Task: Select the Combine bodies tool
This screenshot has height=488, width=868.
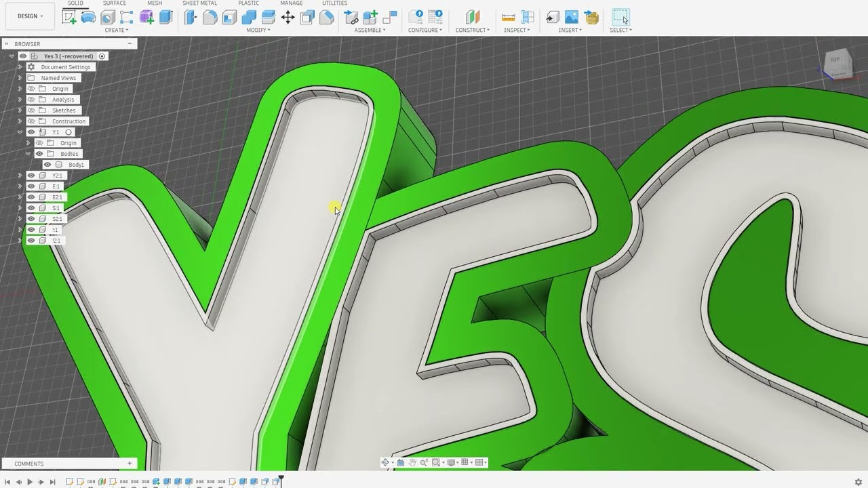Action: (249, 17)
